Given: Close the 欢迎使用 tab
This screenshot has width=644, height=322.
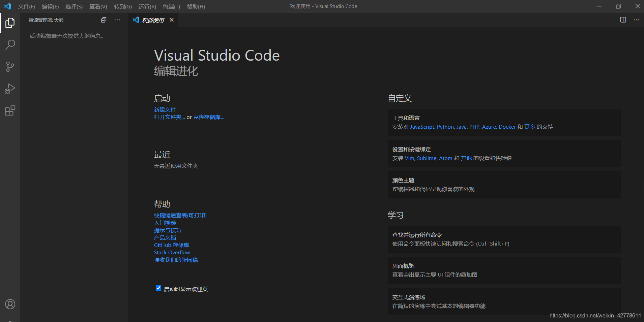Looking at the screenshot, I should click(172, 20).
